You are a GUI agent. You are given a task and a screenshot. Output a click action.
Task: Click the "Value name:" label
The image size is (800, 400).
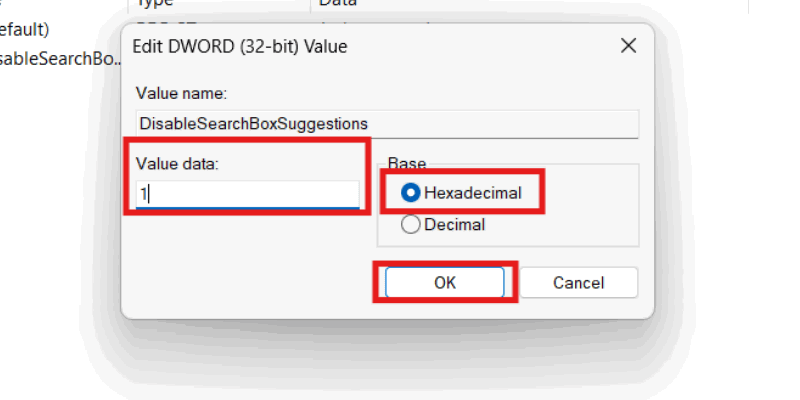point(183,94)
